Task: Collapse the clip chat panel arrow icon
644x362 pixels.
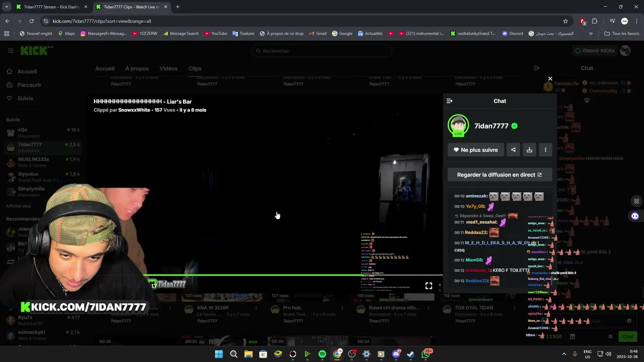Action: pyautogui.click(x=449, y=101)
